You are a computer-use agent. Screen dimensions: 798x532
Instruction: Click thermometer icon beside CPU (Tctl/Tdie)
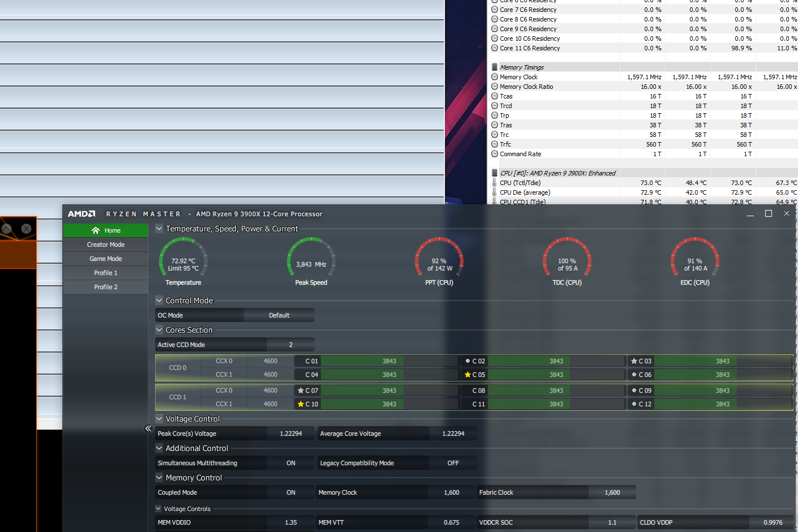click(x=495, y=183)
